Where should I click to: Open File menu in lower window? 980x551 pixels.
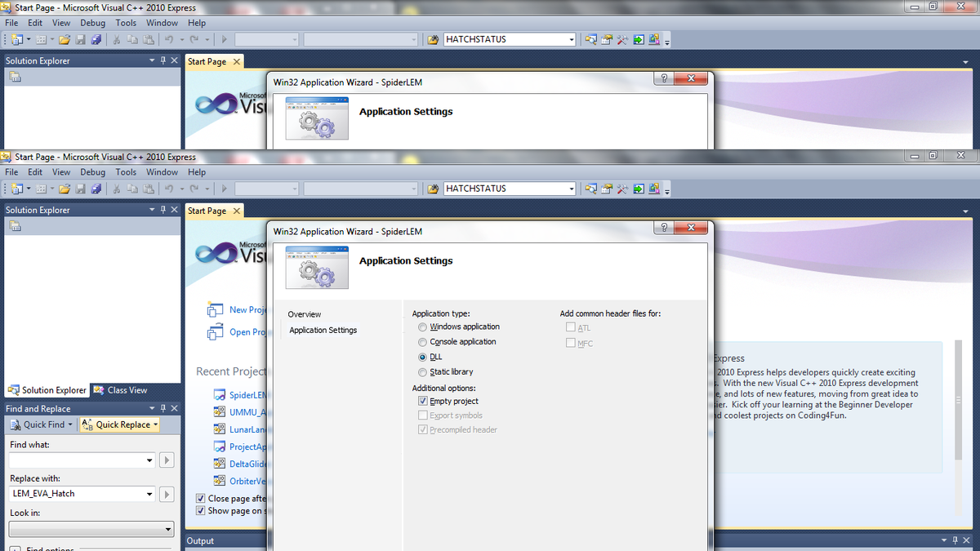point(11,172)
